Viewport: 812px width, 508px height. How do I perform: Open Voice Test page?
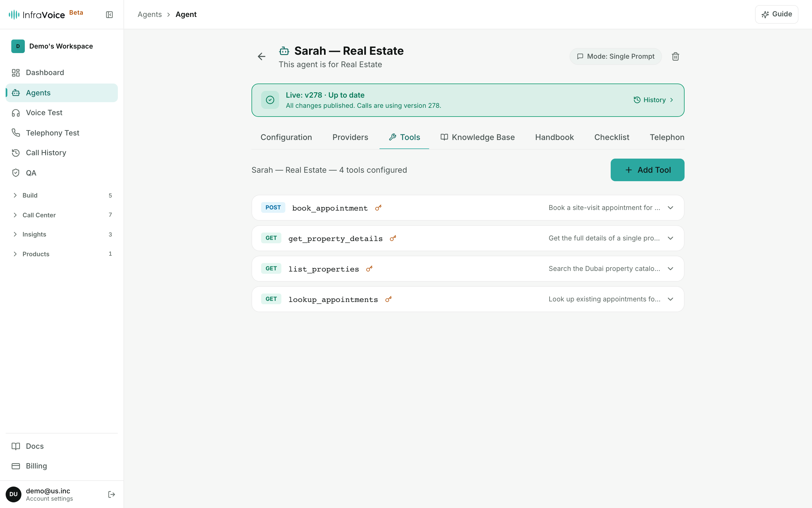coord(62,113)
